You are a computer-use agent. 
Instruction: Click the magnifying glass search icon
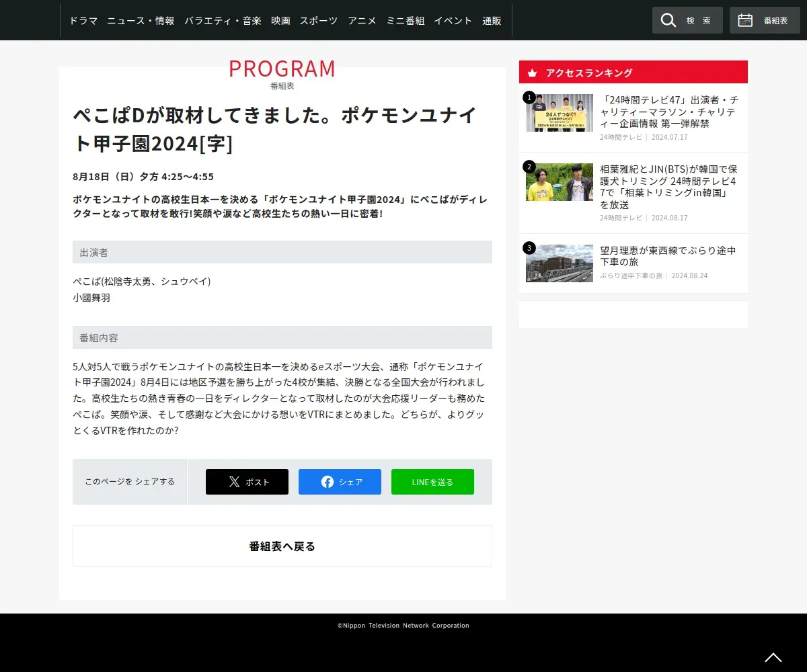tap(668, 20)
